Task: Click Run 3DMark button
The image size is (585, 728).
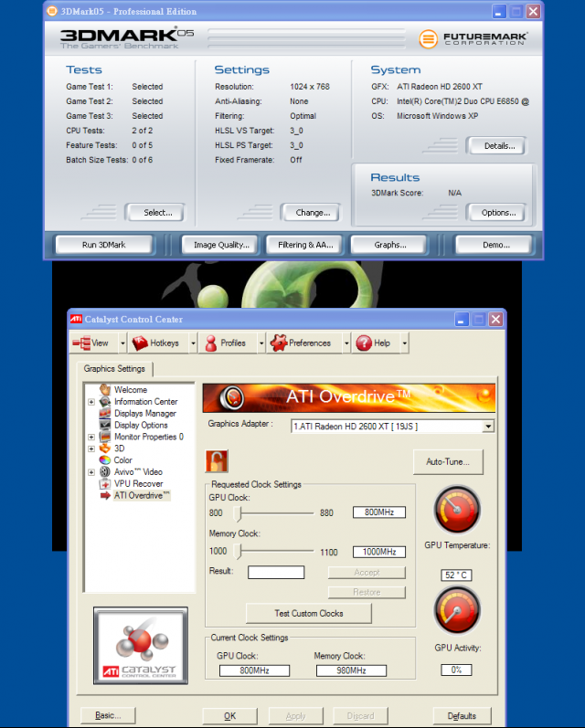Action: click(x=103, y=245)
